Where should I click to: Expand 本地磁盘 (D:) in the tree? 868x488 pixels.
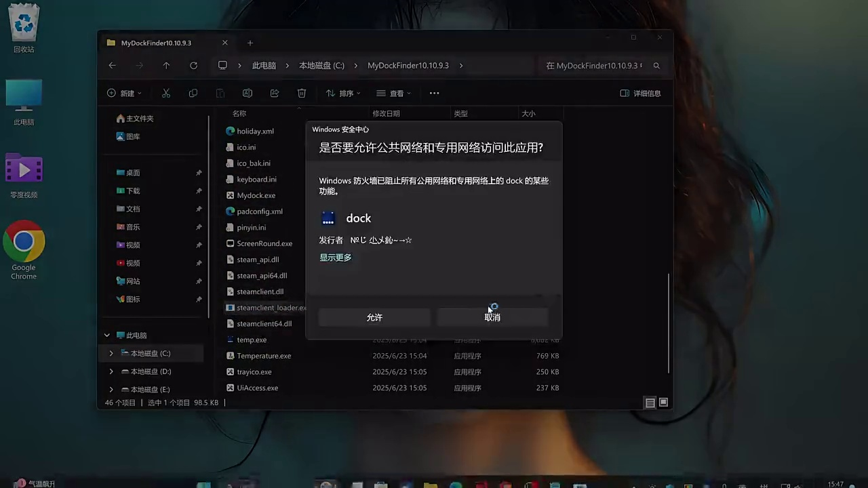(111, 371)
